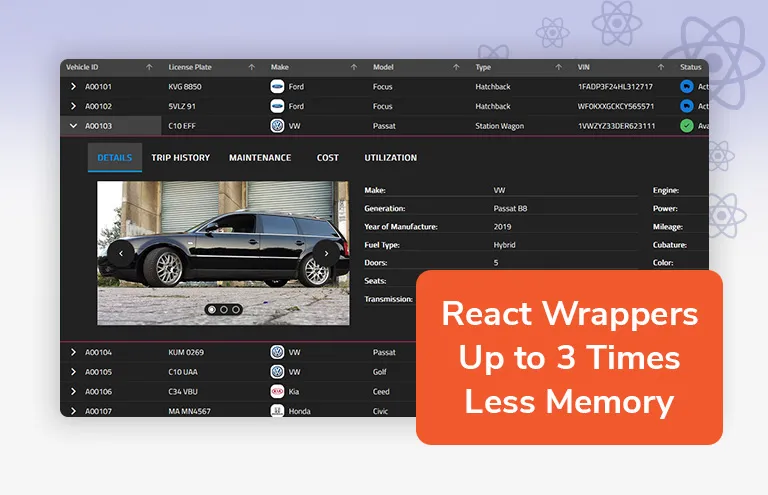This screenshot has width=768, height=495.
Task: Click VW logo in row A00104
Action: click(x=277, y=352)
